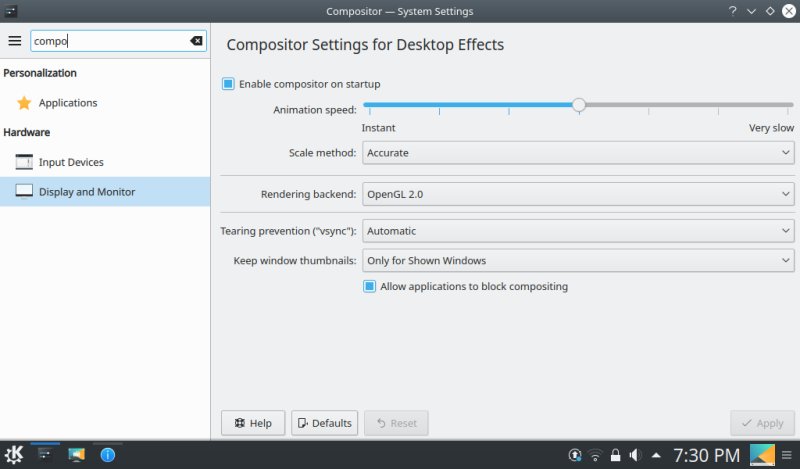Expand hidden system tray icons
The height and width of the screenshot is (469, 800).
656,455
